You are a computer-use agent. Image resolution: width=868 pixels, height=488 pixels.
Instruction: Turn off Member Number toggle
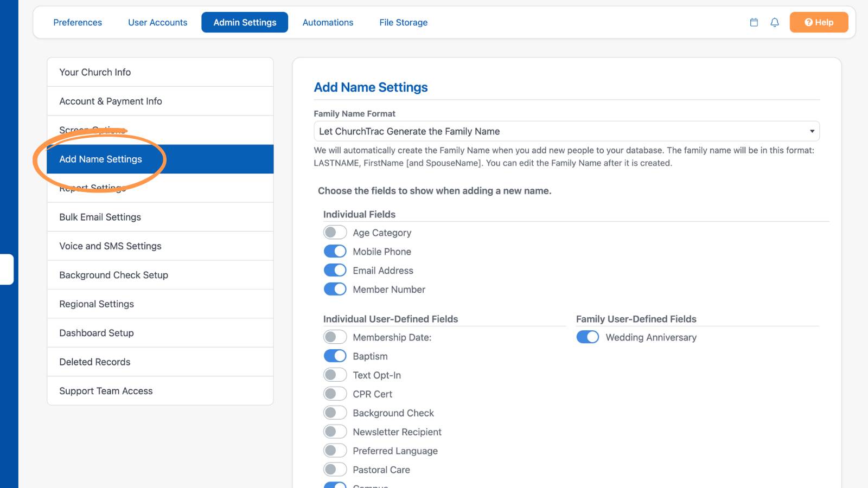(x=335, y=290)
